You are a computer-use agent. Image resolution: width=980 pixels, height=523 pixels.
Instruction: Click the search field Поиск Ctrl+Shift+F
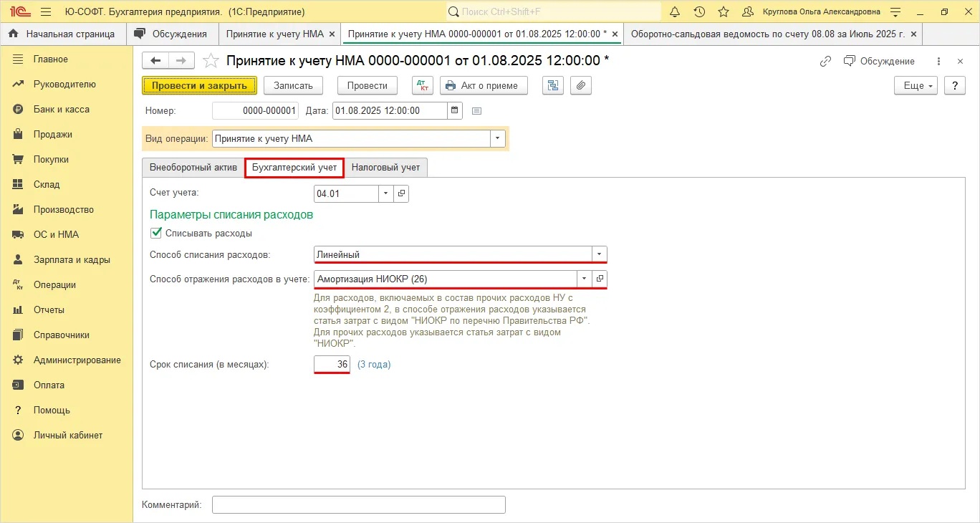coord(553,11)
